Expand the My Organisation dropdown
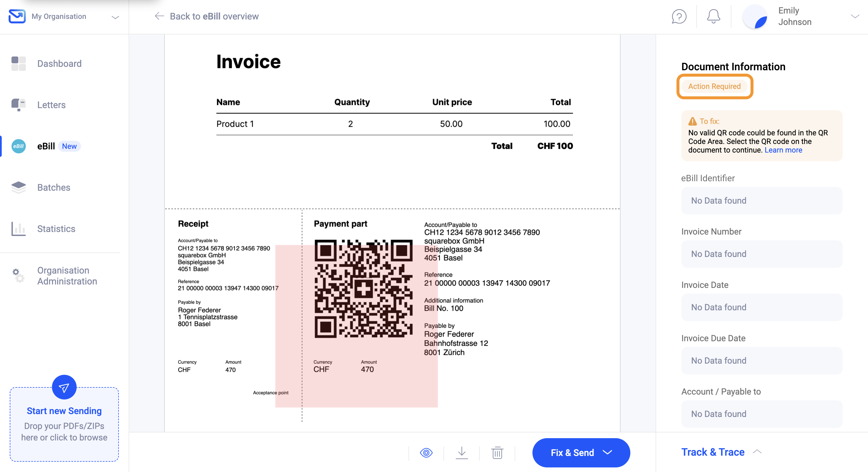Viewport: 868px width, 472px height. click(x=115, y=17)
